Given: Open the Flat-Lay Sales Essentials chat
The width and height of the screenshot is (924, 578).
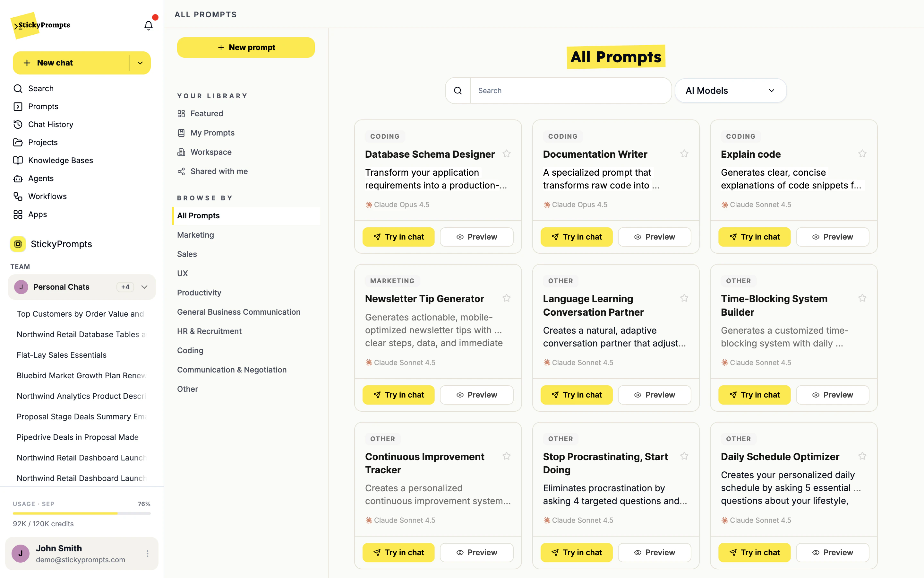Looking at the screenshot, I should [62, 355].
